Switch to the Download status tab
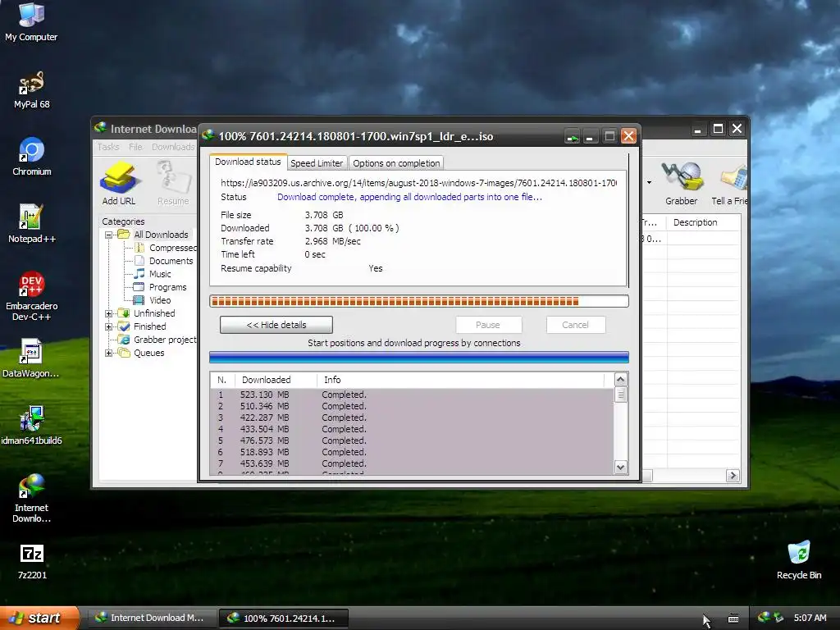This screenshot has height=630, width=840. [248, 162]
